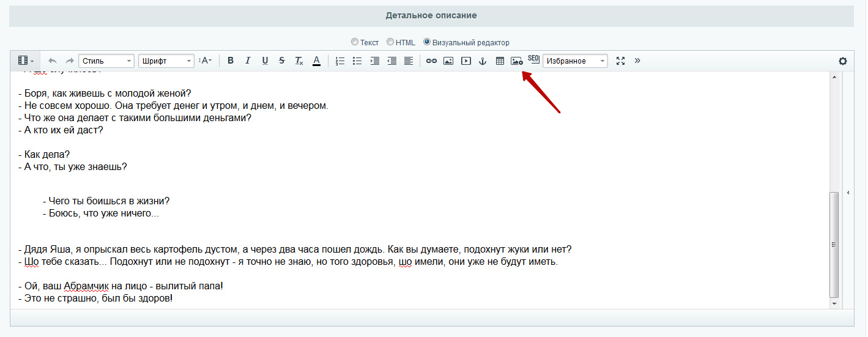Click the vertical scrollbar down arrow

834,303
